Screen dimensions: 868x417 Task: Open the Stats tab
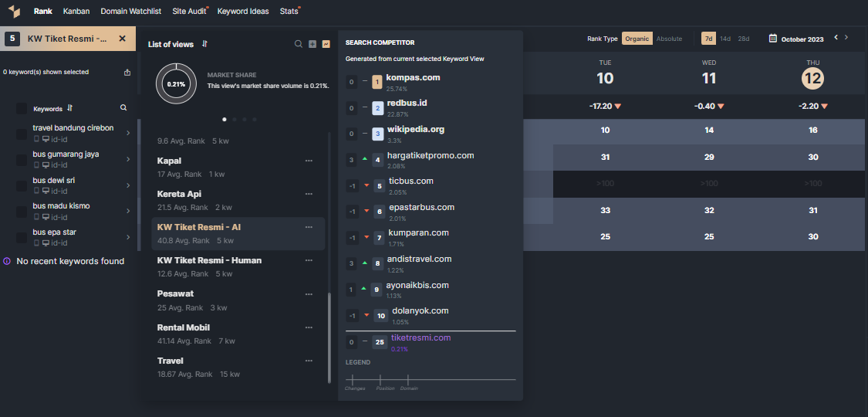pyautogui.click(x=289, y=11)
